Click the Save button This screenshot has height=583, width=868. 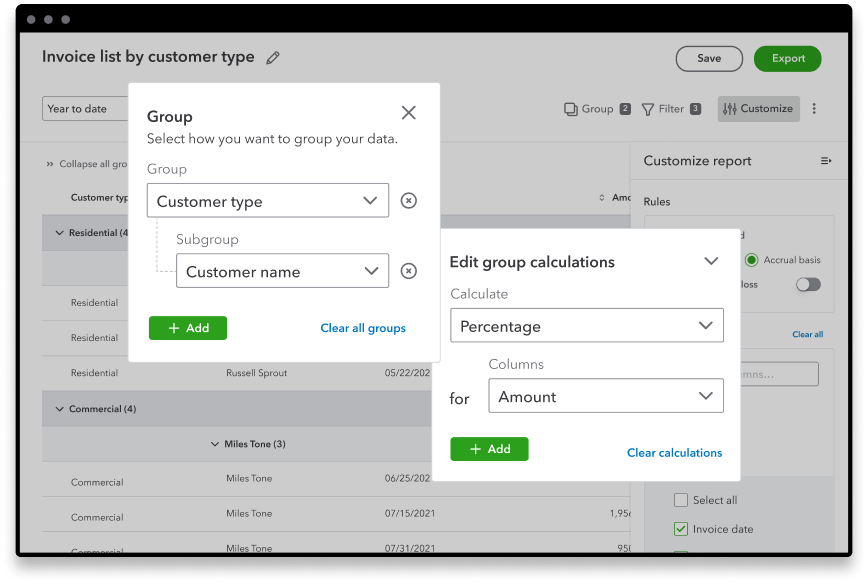click(x=709, y=59)
